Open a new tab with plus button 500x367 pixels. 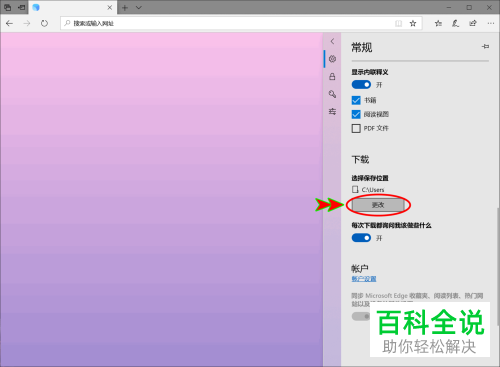tap(125, 7)
